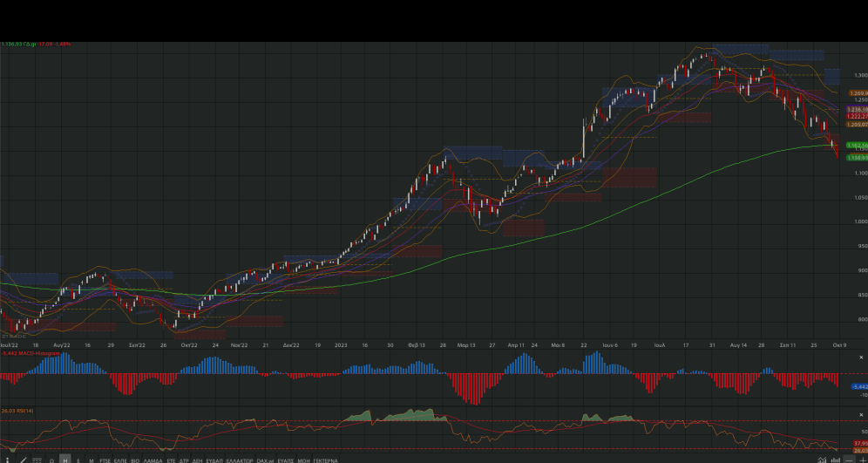Click the Οκτ 9 date on time axis
Viewport: 868px width, 463px height.
(x=840, y=344)
